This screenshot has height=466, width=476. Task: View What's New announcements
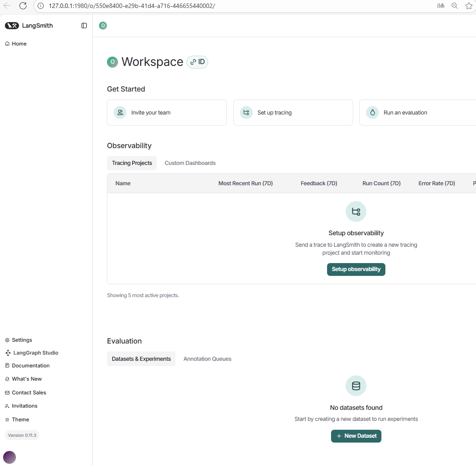(27, 379)
